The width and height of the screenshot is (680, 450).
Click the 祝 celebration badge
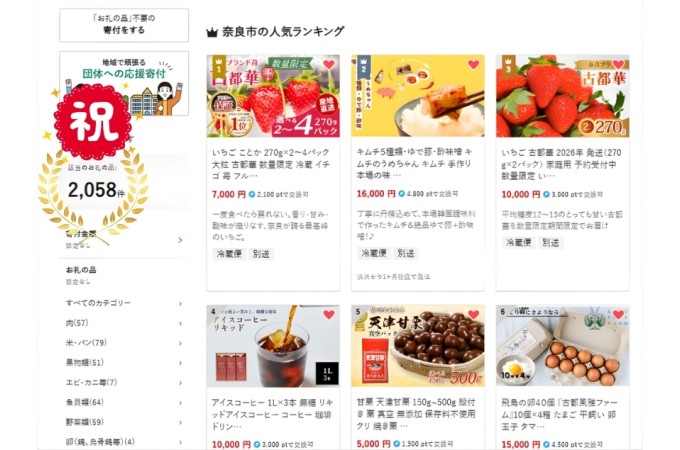click(92, 122)
